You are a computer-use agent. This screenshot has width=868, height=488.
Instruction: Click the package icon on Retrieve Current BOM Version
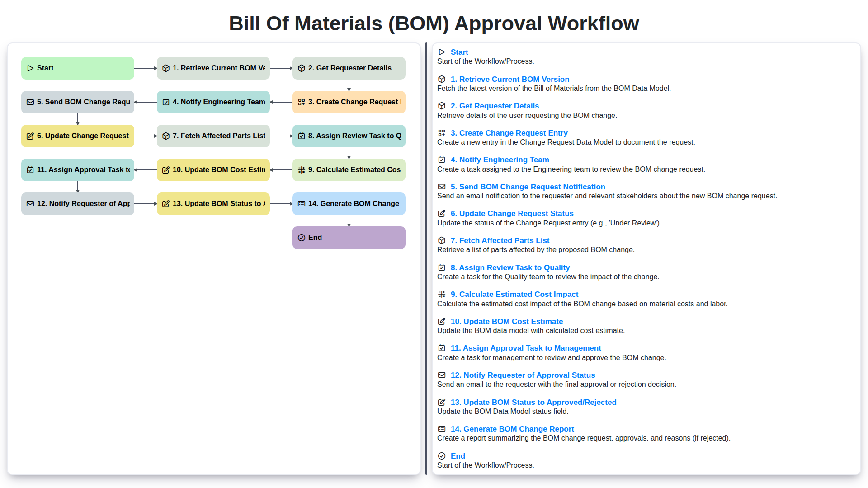(165, 68)
